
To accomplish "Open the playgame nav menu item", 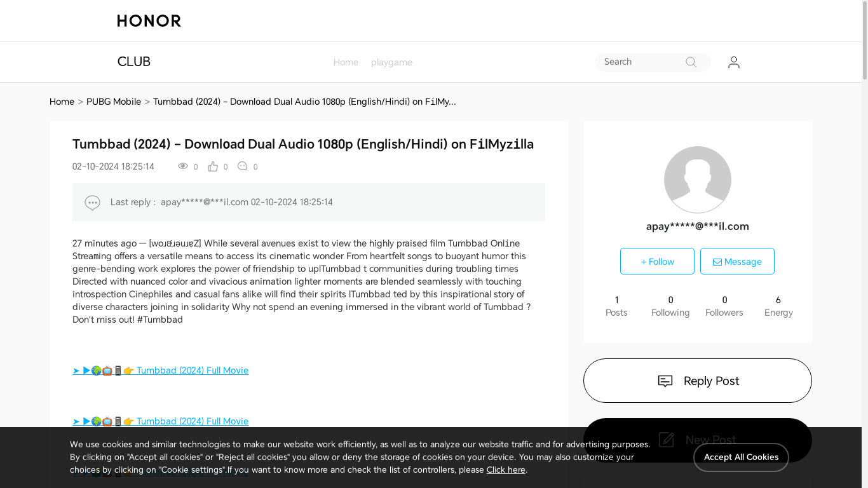I will [x=391, y=62].
